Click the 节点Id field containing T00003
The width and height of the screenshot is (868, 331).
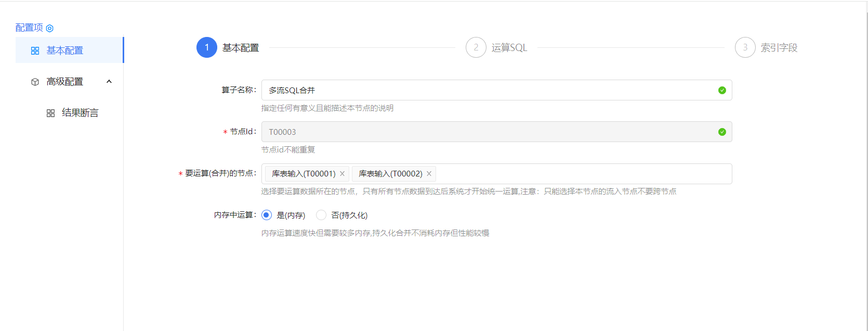(x=489, y=132)
